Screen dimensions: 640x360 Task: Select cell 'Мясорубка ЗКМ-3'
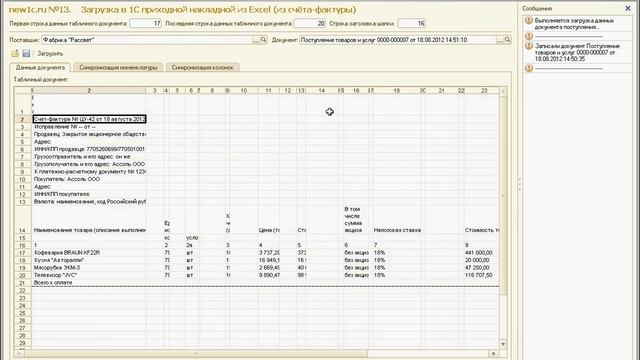(89, 268)
